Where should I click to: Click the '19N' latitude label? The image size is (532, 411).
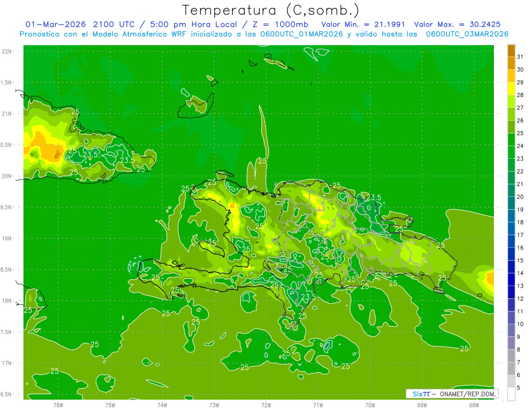pyautogui.click(x=7, y=238)
